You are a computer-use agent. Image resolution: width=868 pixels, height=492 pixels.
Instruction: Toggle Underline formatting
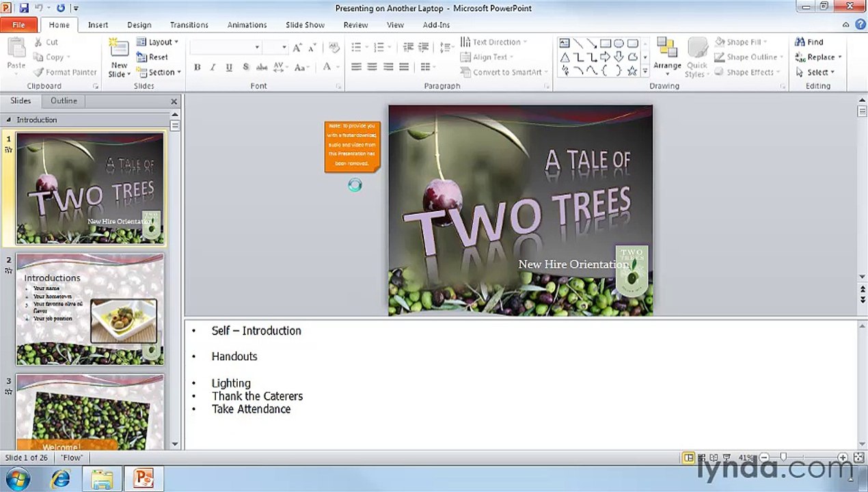tap(228, 68)
